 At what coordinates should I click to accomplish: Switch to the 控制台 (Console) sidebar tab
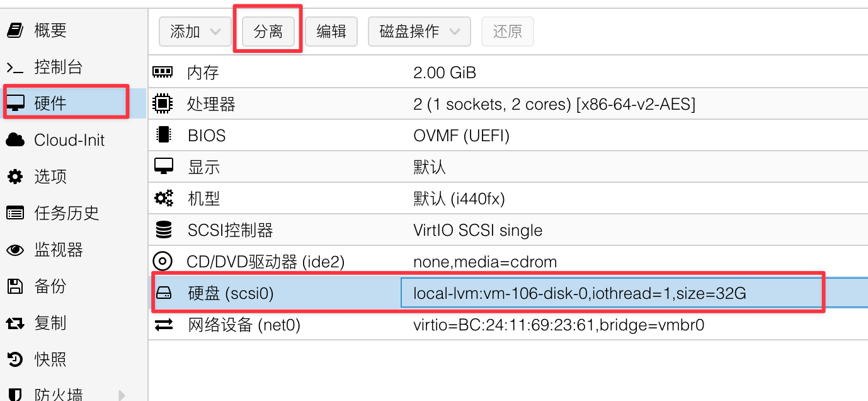tap(58, 67)
